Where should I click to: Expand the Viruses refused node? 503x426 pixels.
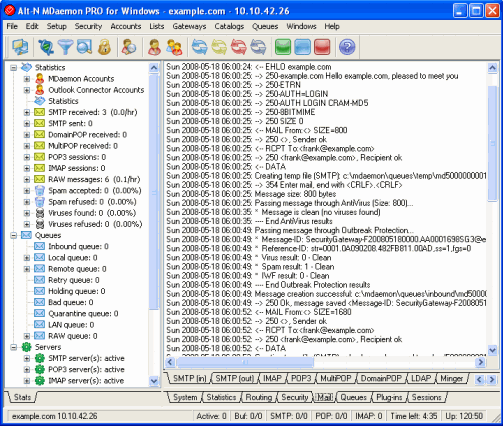pos(27,224)
